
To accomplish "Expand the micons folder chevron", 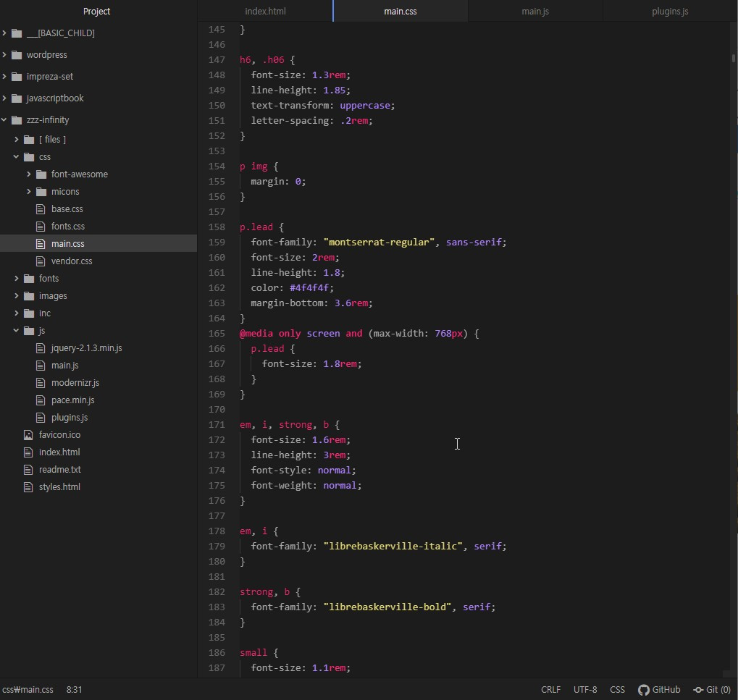I will (x=29, y=191).
